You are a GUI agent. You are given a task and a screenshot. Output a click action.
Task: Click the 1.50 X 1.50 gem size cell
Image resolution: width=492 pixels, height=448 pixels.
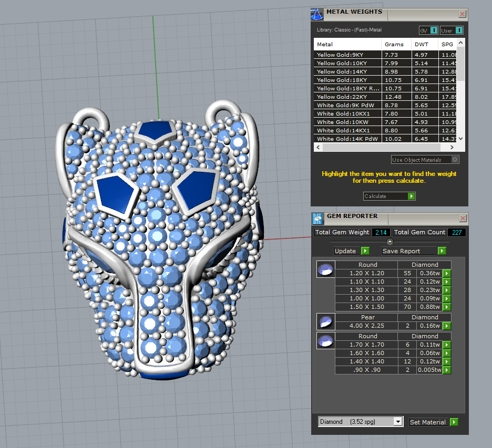pyautogui.click(x=366, y=307)
